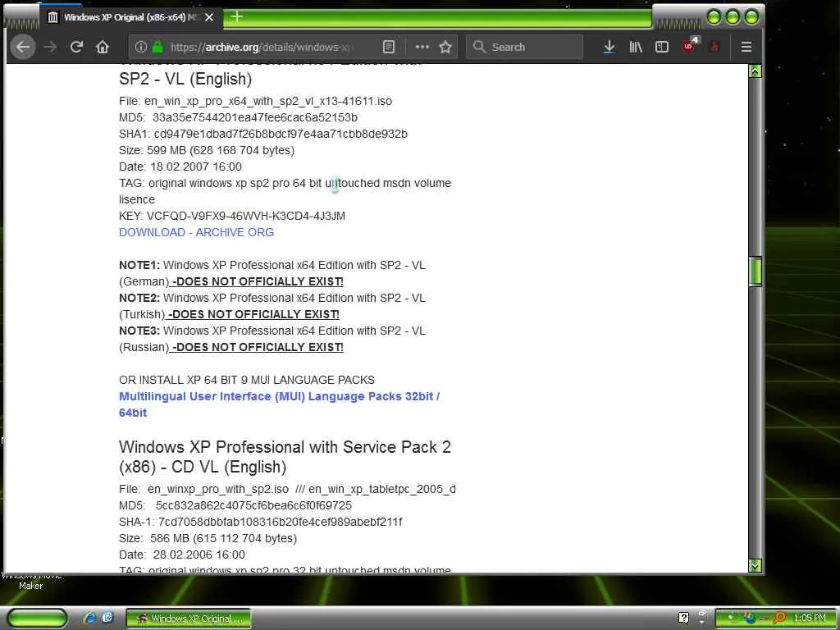Bookmark this page with the star icon

click(445, 47)
